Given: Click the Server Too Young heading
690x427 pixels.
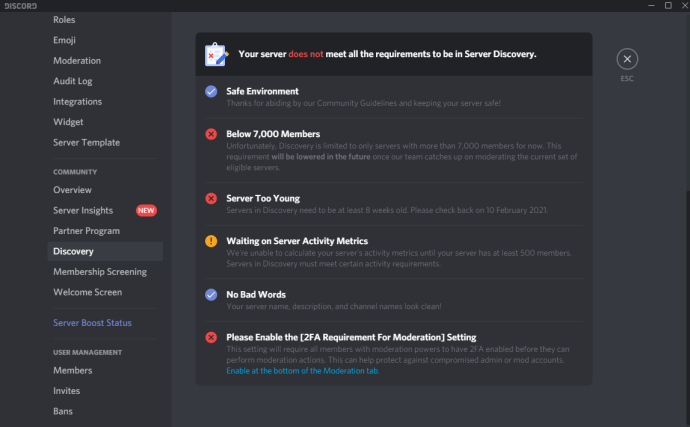Looking at the screenshot, I should pos(263,198).
